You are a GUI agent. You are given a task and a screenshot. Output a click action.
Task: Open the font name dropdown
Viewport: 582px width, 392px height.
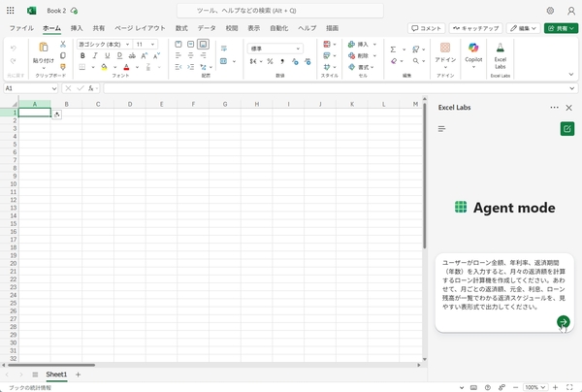(103, 45)
